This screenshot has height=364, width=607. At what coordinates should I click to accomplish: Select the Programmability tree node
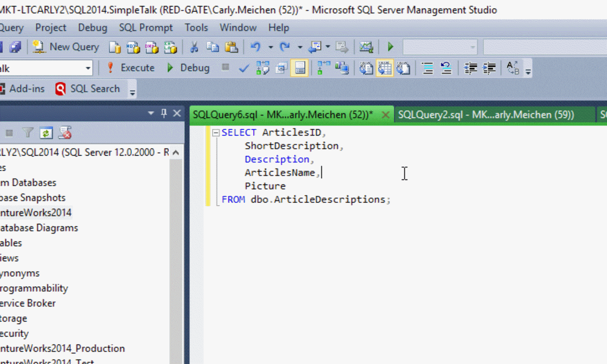coord(34,288)
